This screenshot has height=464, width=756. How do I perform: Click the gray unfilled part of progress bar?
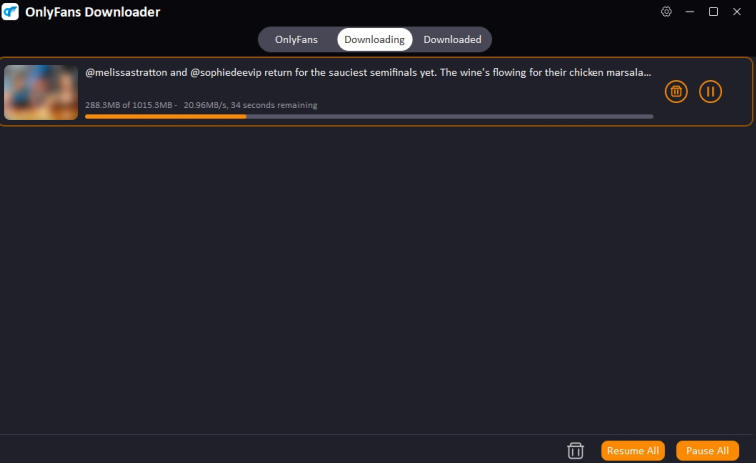(449, 116)
